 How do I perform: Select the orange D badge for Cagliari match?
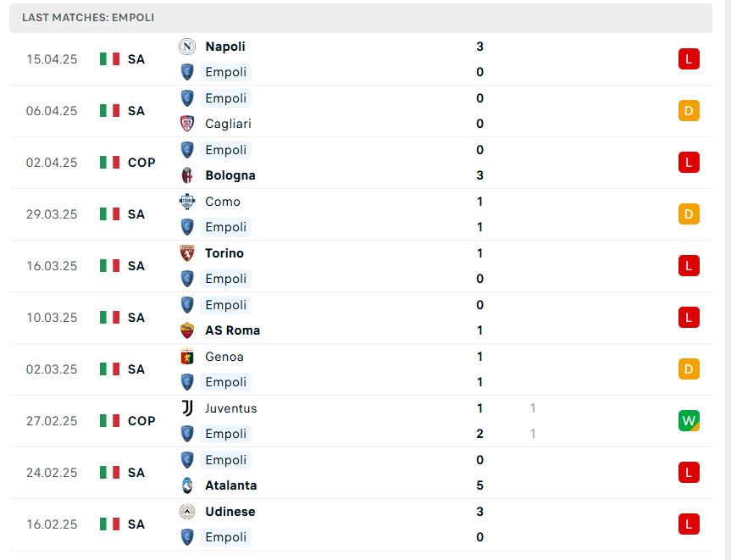(x=689, y=110)
